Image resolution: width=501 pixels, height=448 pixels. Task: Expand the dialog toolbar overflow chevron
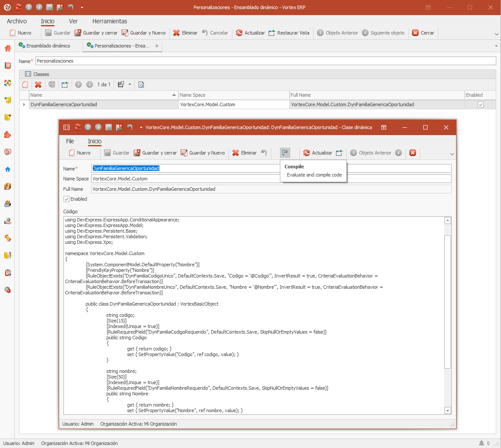pos(452,154)
